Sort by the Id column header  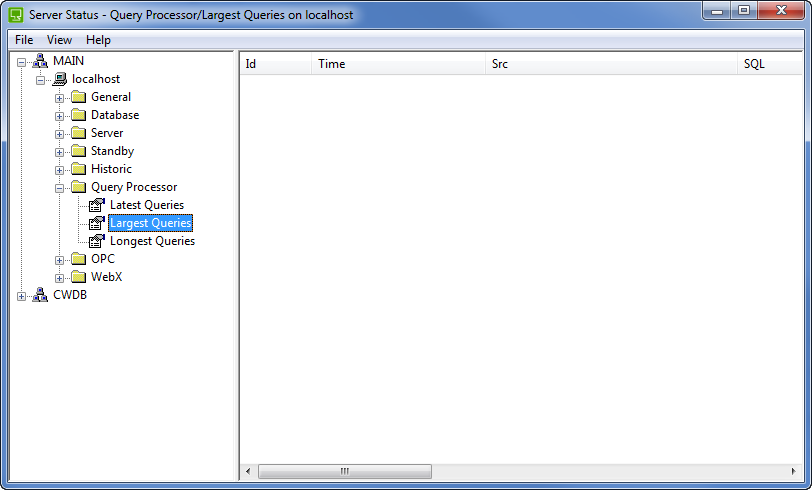(276, 64)
